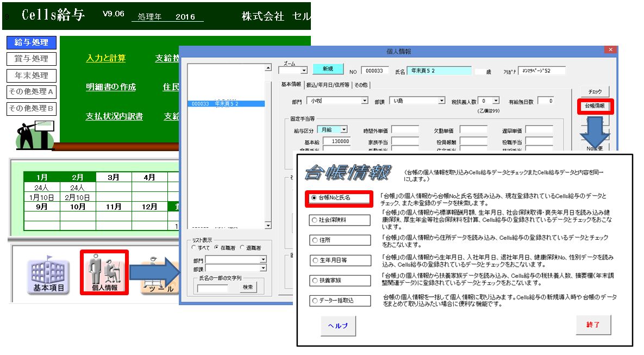Switch to 振込/年月日/住所等 tab
This screenshot has height=355, width=644.
click(328, 85)
